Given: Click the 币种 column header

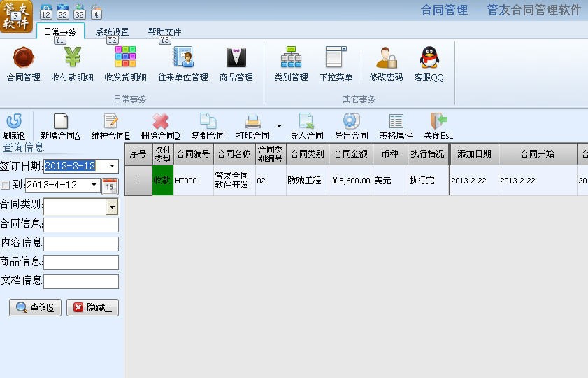Looking at the screenshot, I should point(390,154).
